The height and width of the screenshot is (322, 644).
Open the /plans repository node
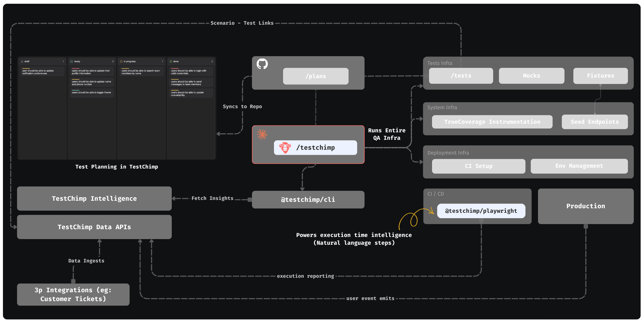pyautogui.click(x=316, y=76)
